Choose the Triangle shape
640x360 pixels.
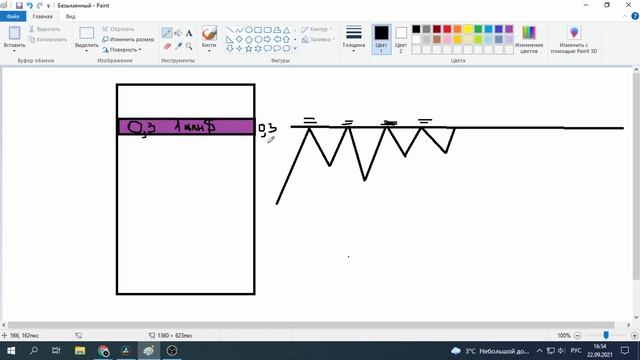click(x=287, y=30)
